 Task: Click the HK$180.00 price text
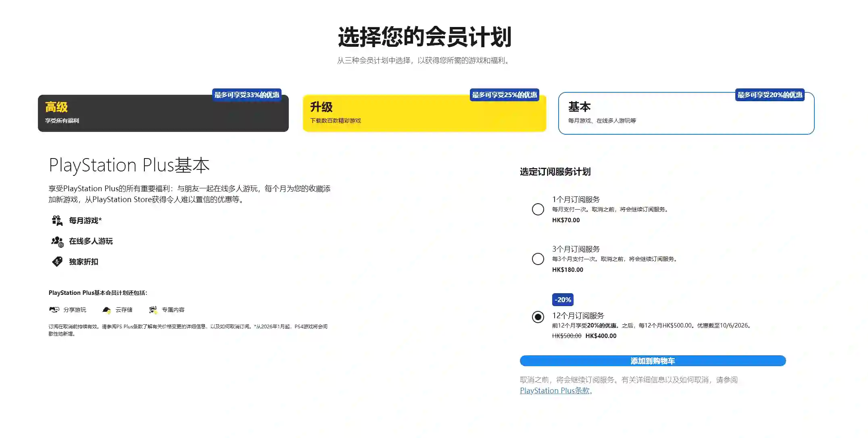pyautogui.click(x=568, y=270)
